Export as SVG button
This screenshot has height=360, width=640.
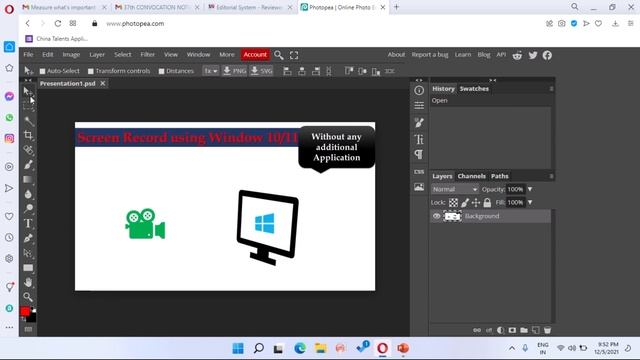coord(261,71)
